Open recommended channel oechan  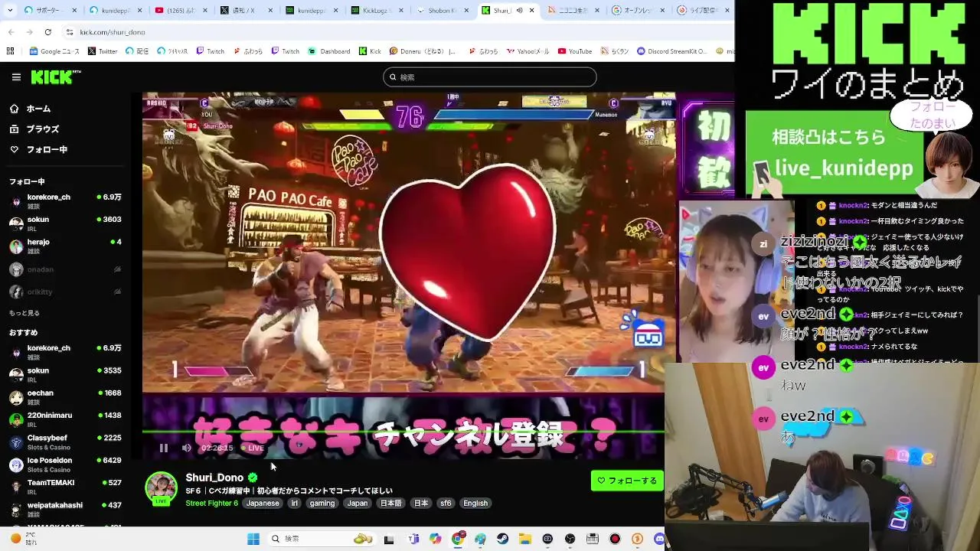click(x=65, y=397)
